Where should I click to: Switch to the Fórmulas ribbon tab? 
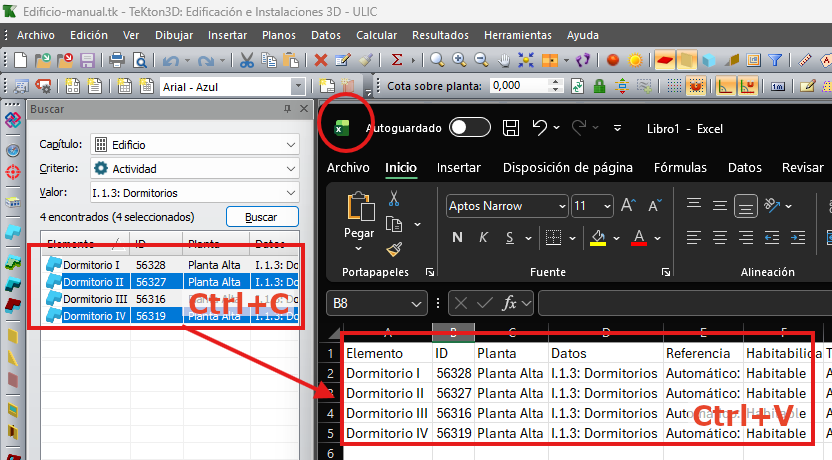point(680,168)
